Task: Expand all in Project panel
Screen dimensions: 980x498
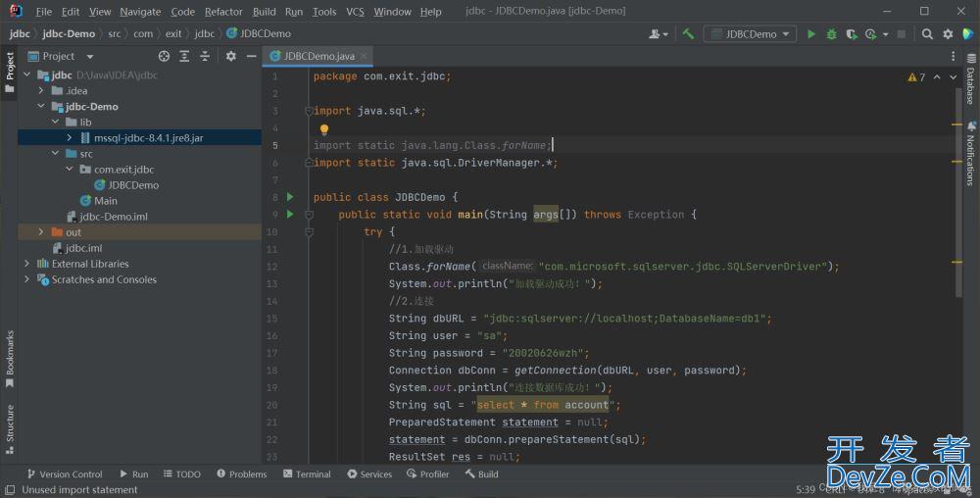Action: coord(184,56)
